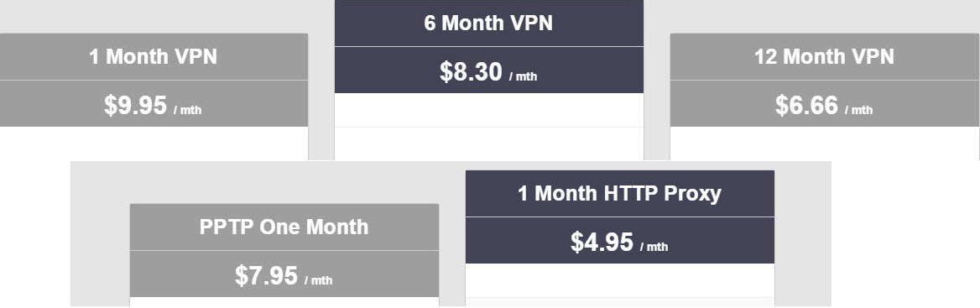Select the 1 Month HTTP Proxy heading

pyautogui.click(x=619, y=194)
